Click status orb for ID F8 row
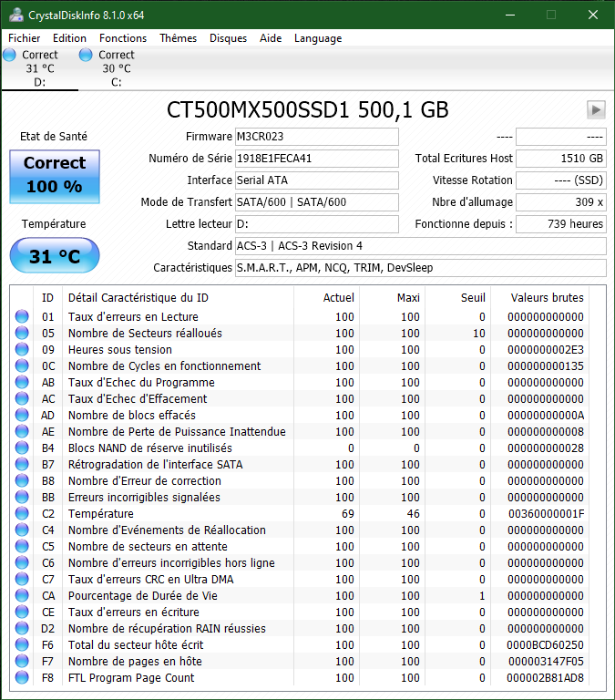This screenshot has width=615, height=700. point(22,677)
